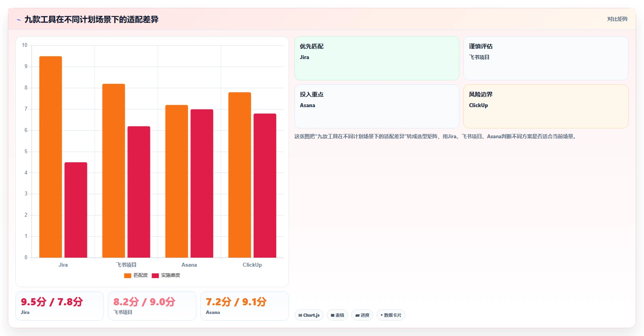The height and width of the screenshot is (336, 644).
Task: Click the orange 匹配度 bar for 飞书项目
Action: tap(114, 171)
